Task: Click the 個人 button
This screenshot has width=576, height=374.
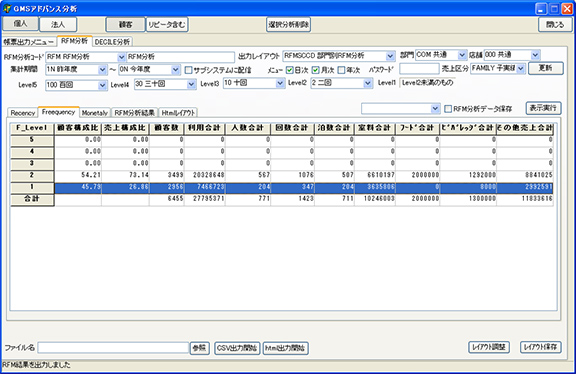Action: point(21,24)
